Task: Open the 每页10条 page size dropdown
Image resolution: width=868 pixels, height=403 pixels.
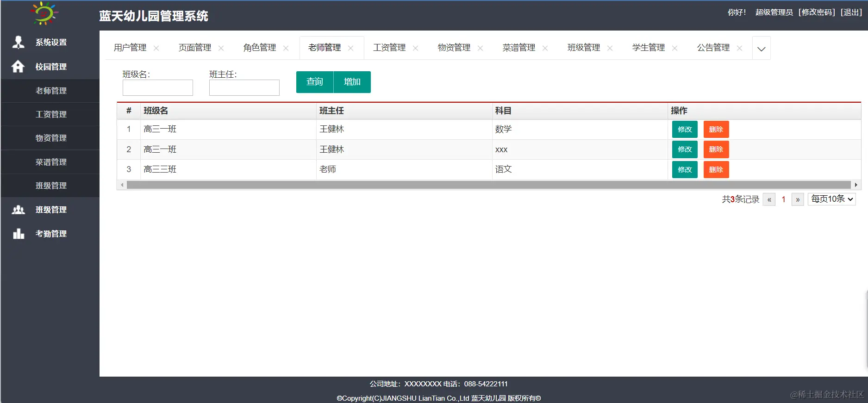Action: coord(832,199)
